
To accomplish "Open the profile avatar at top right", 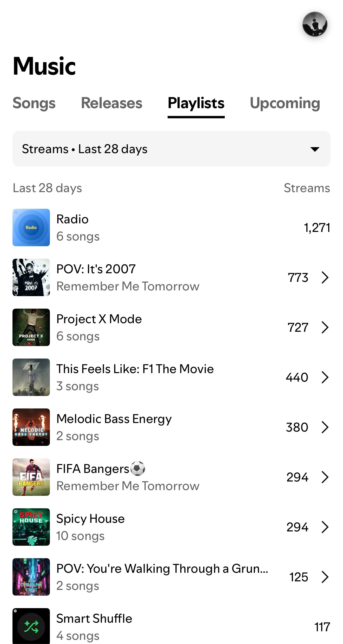I will pyautogui.click(x=315, y=24).
